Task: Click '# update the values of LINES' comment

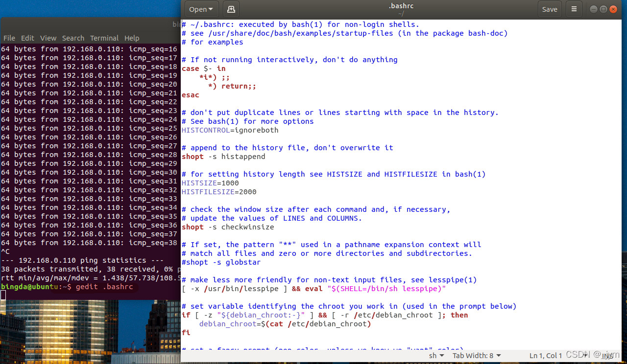Action: point(271,218)
